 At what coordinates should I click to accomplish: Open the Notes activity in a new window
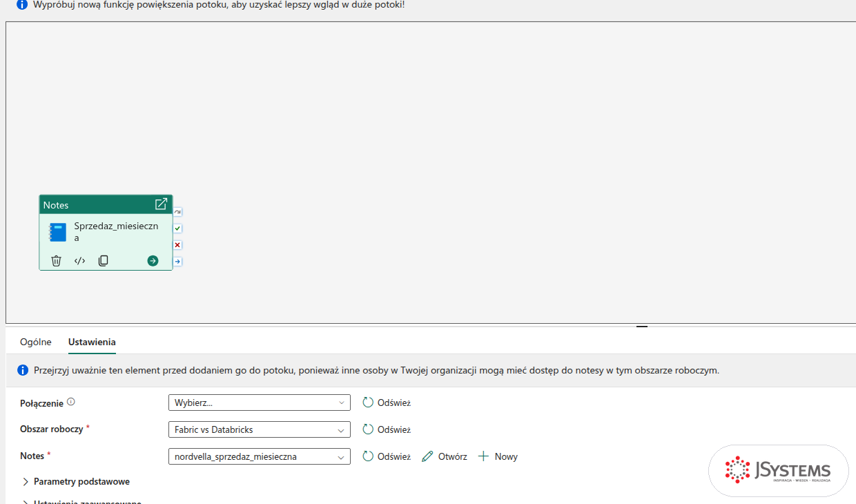pos(161,204)
